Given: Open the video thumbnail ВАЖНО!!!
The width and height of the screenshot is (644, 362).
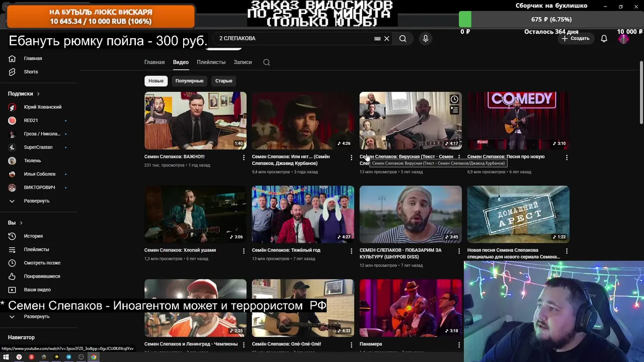Looking at the screenshot, I should tap(195, 121).
